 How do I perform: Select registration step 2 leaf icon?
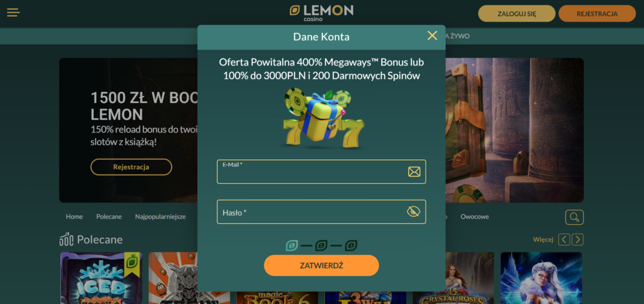pos(321,245)
